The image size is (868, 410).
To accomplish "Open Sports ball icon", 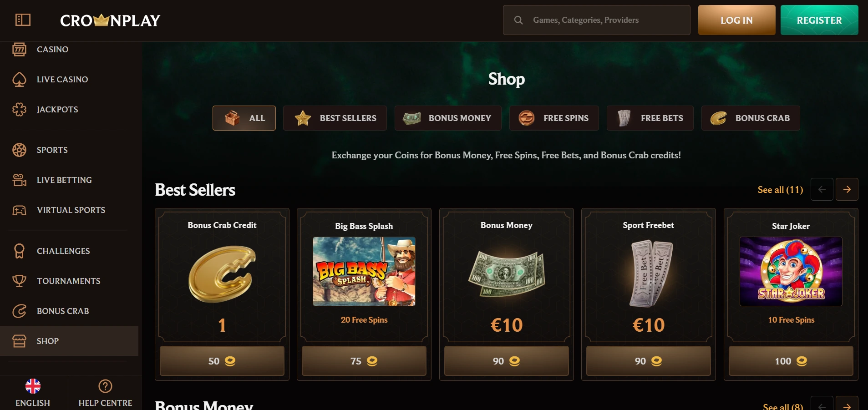I will pos(19,150).
